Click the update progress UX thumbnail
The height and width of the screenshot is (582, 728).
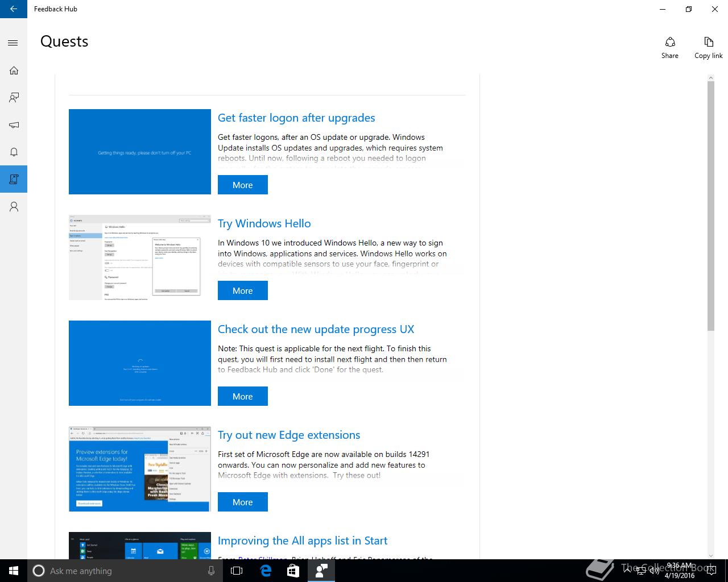pos(140,363)
